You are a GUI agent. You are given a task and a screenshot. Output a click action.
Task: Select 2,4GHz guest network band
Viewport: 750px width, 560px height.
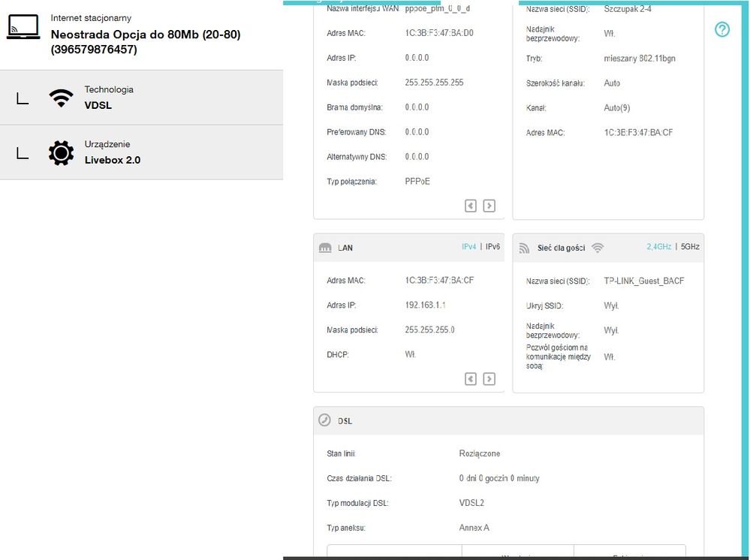(x=659, y=246)
